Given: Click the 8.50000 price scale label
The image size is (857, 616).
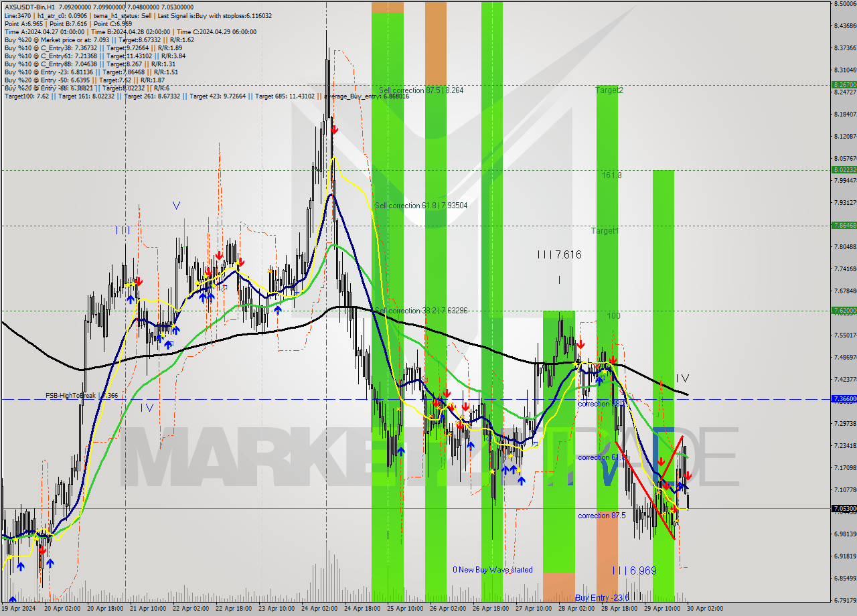Looking at the screenshot, I should coord(845,4).
